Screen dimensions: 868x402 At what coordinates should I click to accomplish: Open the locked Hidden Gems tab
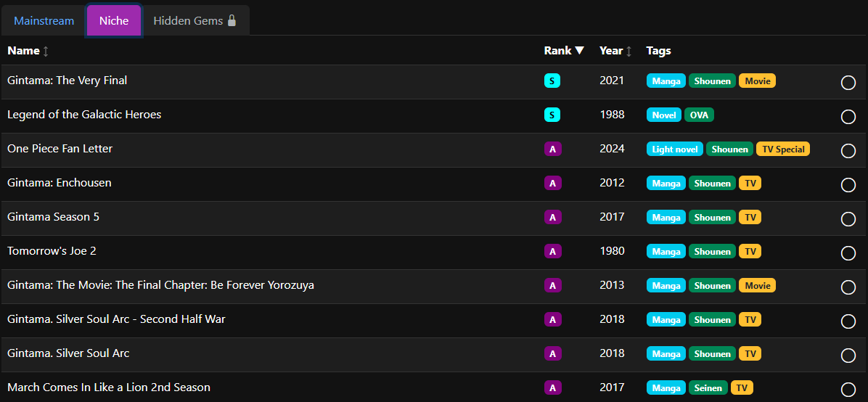click(x=195, y=21)
